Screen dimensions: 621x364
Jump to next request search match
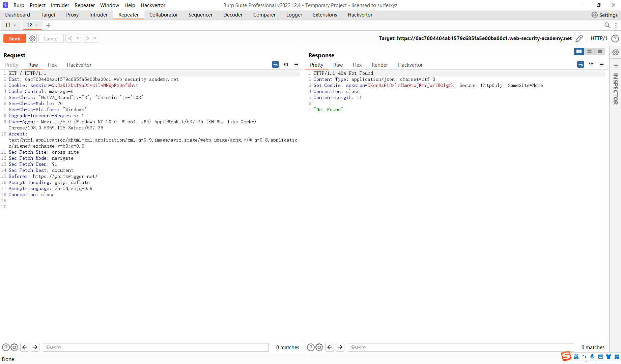pos(35,347)
